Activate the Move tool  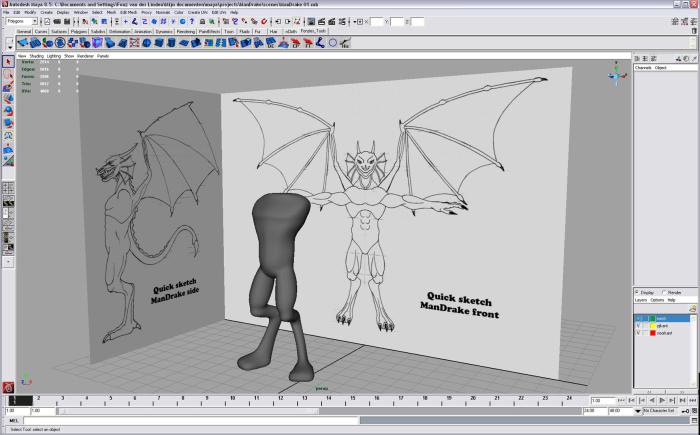click(8, 99)
